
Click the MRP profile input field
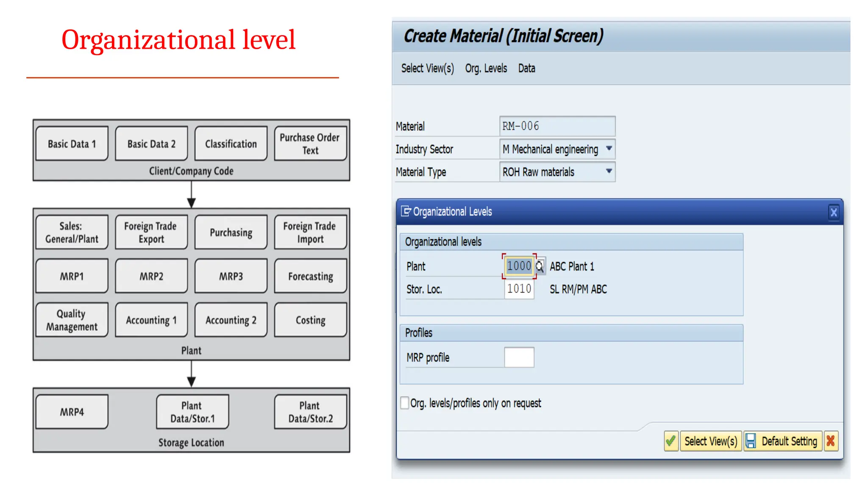point(519,357)
